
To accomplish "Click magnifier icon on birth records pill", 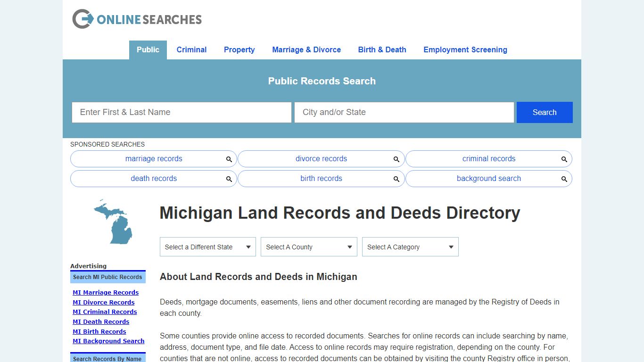I will click(396, 179).
